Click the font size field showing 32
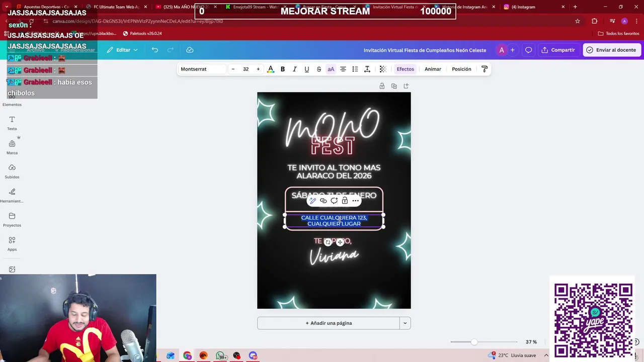 (x=246, y=69)
